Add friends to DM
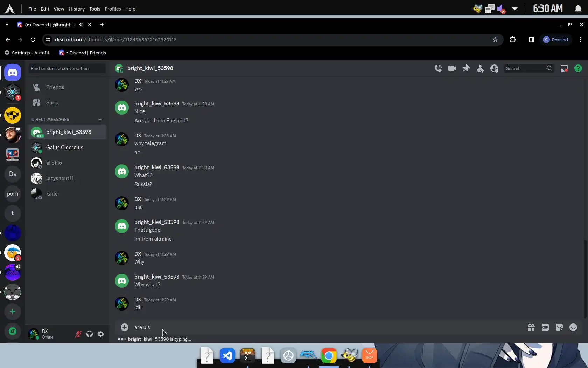588x368 pixels. pos(480,68)
